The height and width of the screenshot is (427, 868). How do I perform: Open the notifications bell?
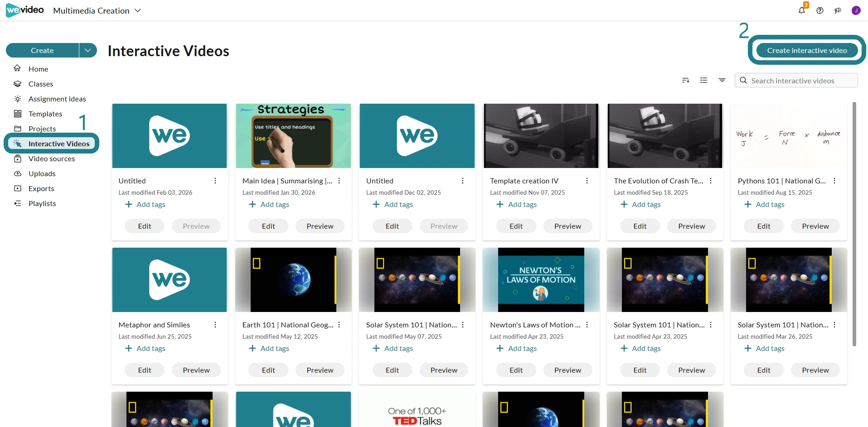pos(802,10)
